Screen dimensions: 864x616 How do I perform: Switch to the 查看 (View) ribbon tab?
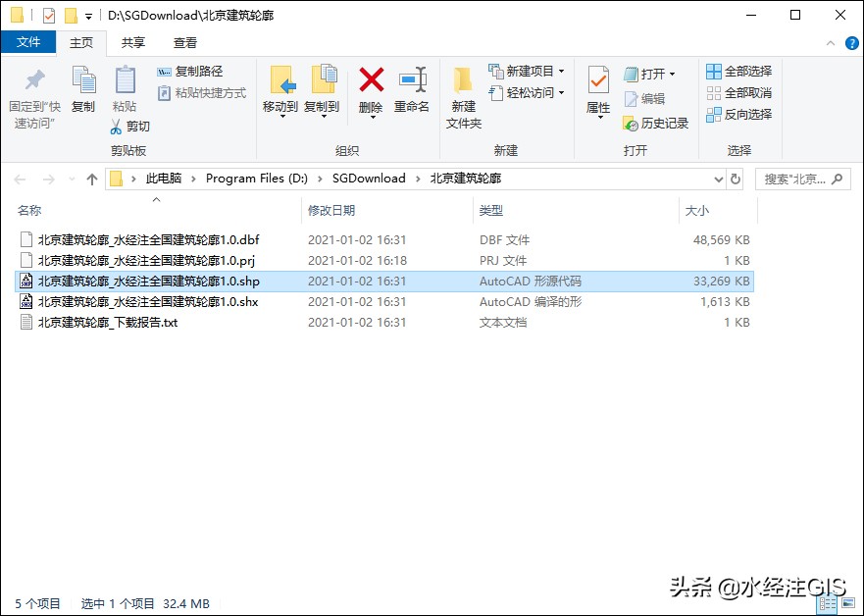click(x=184, y=42)
